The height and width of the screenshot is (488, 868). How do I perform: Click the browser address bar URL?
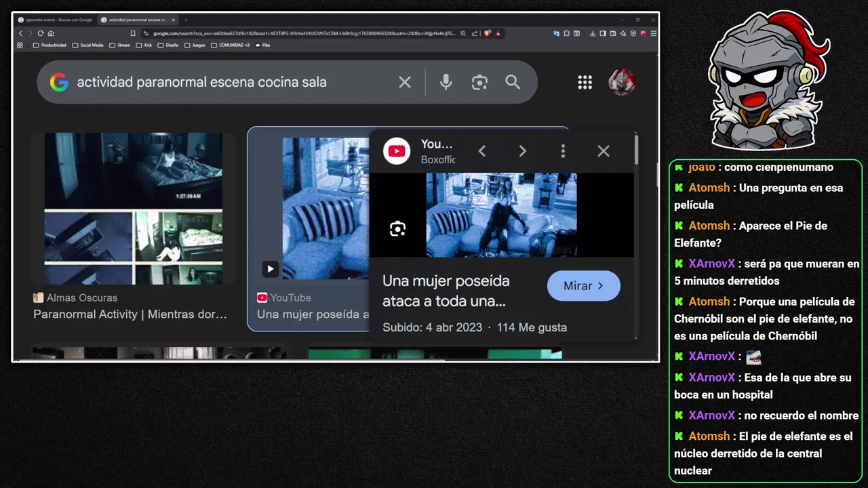click(305, 33)
